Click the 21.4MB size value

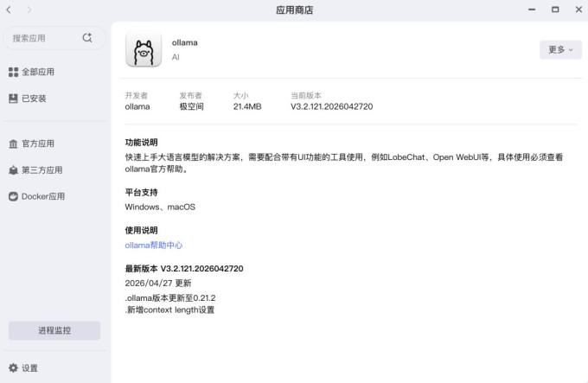[247, 107]
